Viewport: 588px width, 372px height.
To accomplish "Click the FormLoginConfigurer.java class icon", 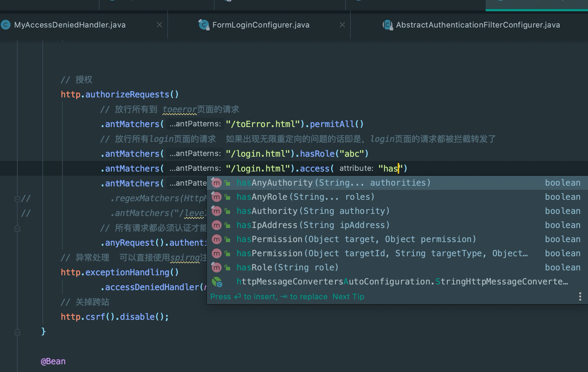I will 204,25.
